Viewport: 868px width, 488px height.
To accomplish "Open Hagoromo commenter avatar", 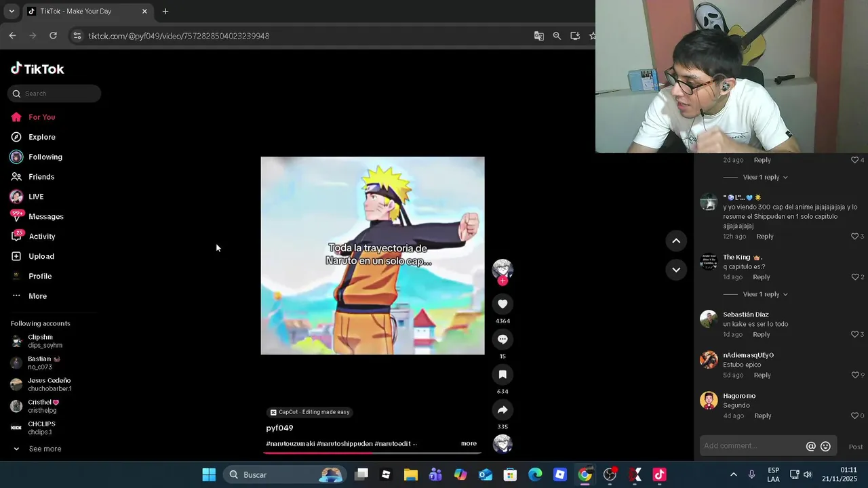I will [709, 401].
